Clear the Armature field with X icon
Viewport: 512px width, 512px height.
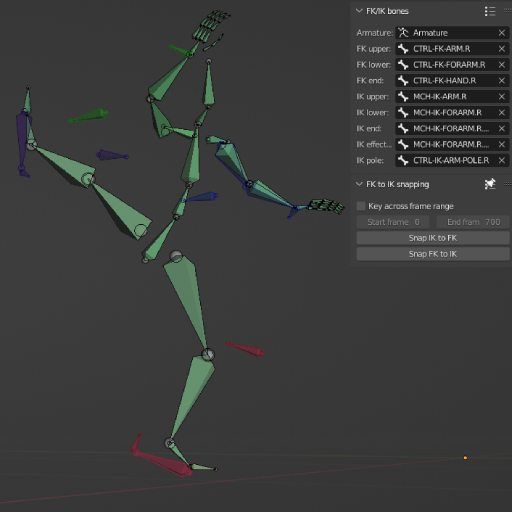point(502,33)
